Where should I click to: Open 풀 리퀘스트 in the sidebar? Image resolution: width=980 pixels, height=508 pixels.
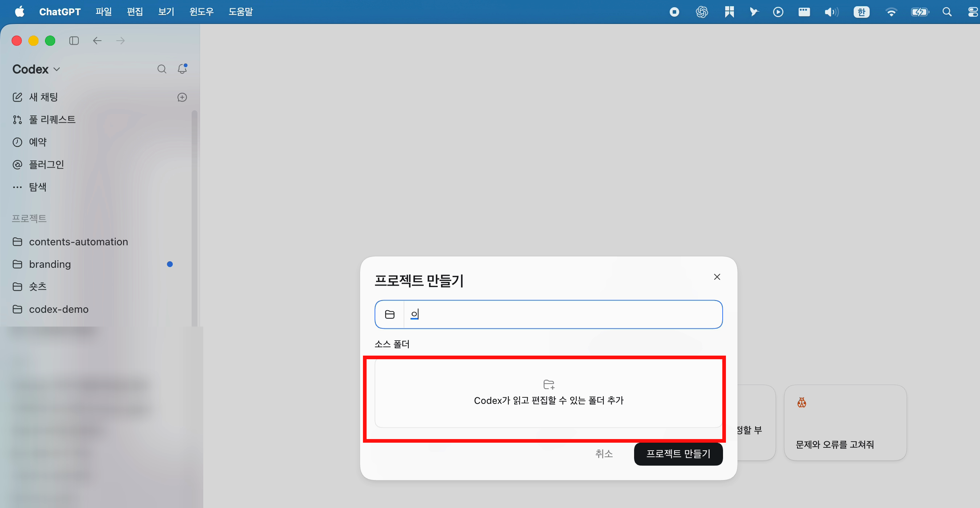[x=44, y=119]
